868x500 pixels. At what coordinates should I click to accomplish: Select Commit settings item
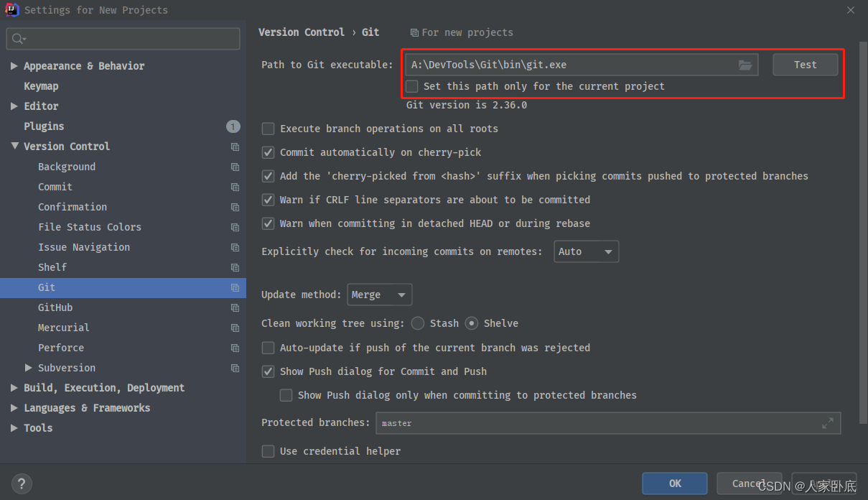click(x=55, y=187)
